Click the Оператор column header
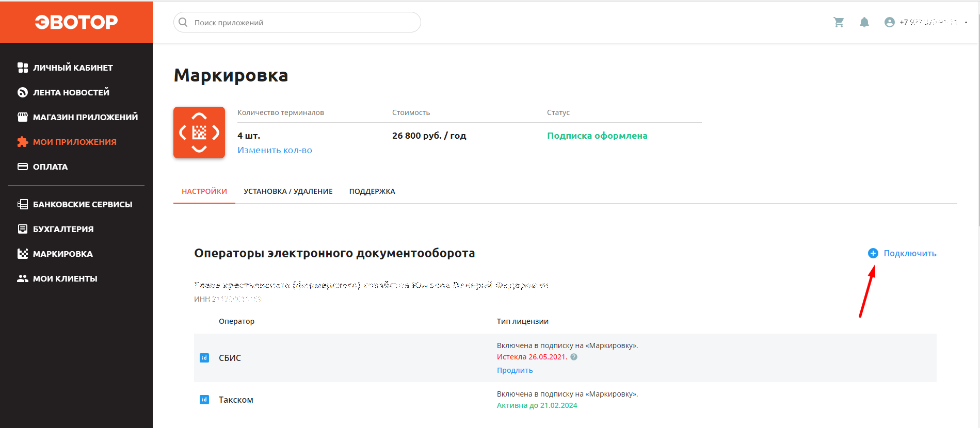Screen dimensions: 980x428 [236, 321]
